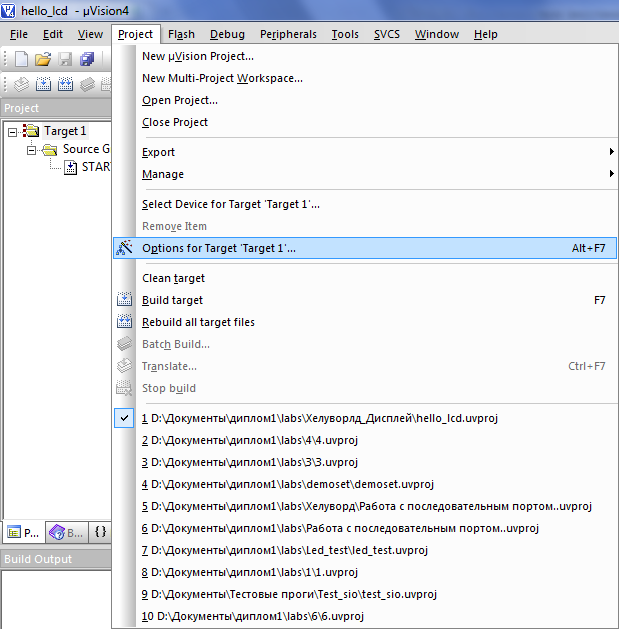Expand the Export submenu arrow
619x629 pixels.
tap(611, 152)
